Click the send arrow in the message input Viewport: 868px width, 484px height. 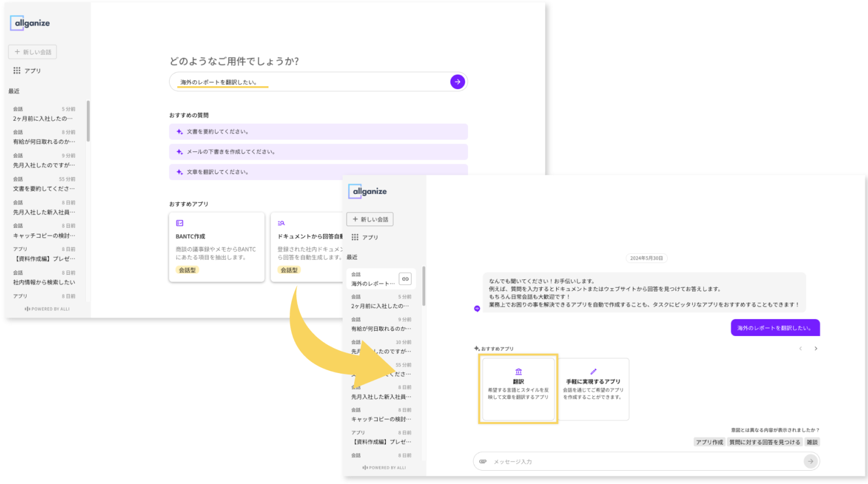click(x=810, y=461)
